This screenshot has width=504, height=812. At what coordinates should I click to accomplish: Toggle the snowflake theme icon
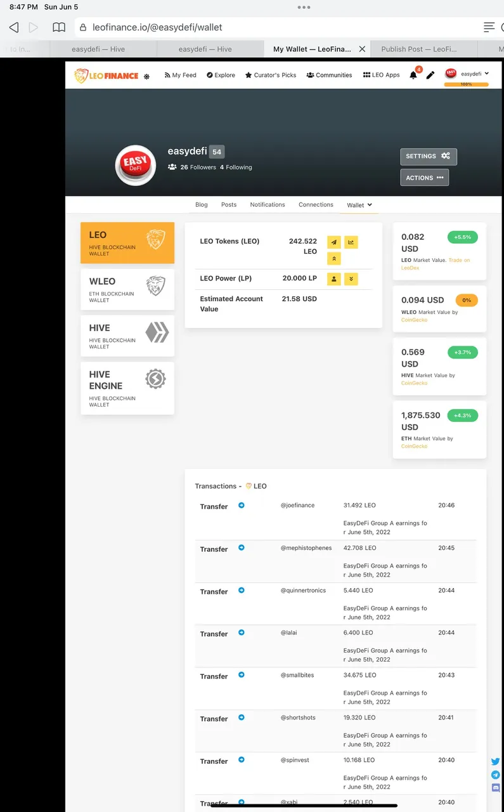point(146,76)
